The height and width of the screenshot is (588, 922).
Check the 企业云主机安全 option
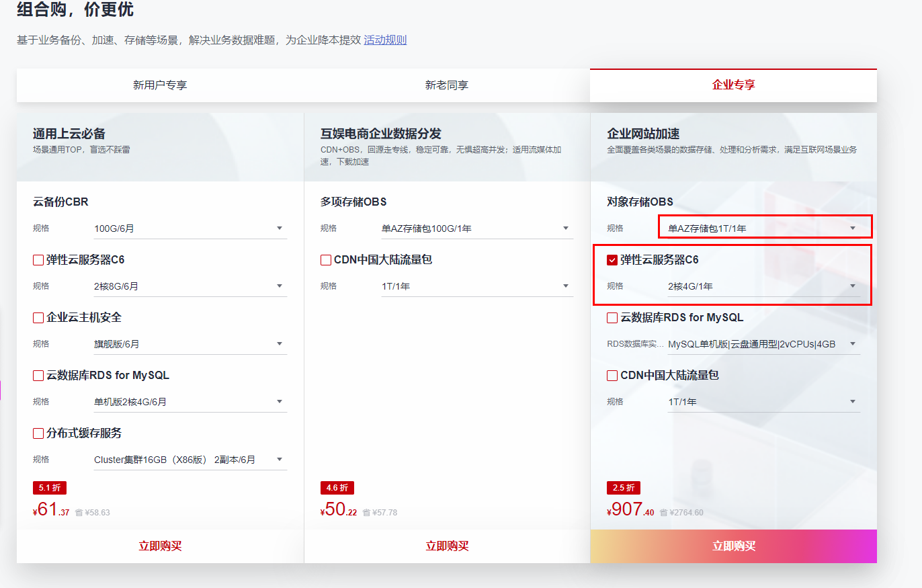pos(38,317)
